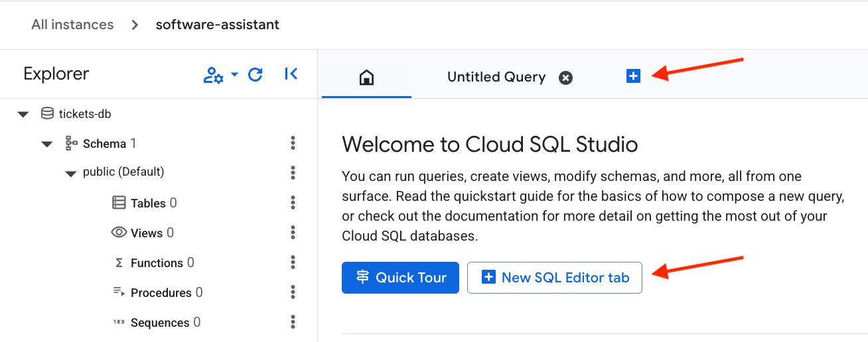
Task: Open the three-dot menu next to Views
Action: pos(293,233)
